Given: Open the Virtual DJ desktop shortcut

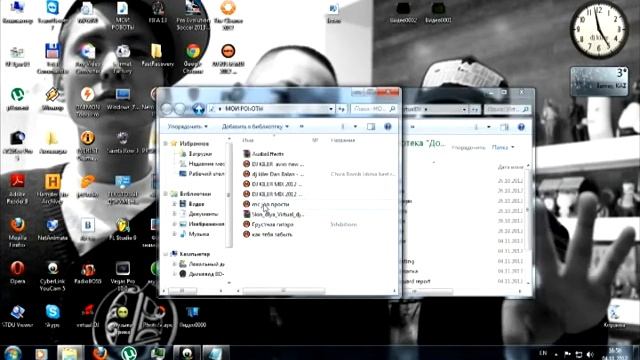Looking at the screenshot, I should tap(87, 316).
